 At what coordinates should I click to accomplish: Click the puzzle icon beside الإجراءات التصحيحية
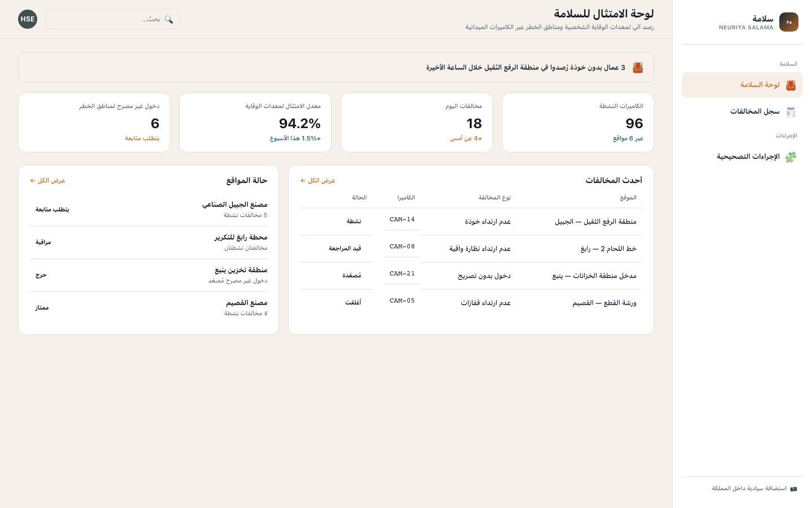click(791, 157)
